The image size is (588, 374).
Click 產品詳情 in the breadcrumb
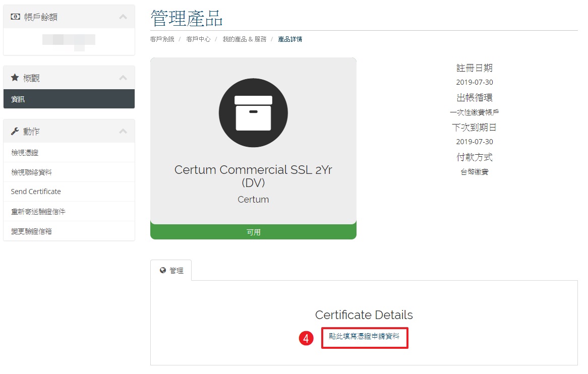pos(290,39)
